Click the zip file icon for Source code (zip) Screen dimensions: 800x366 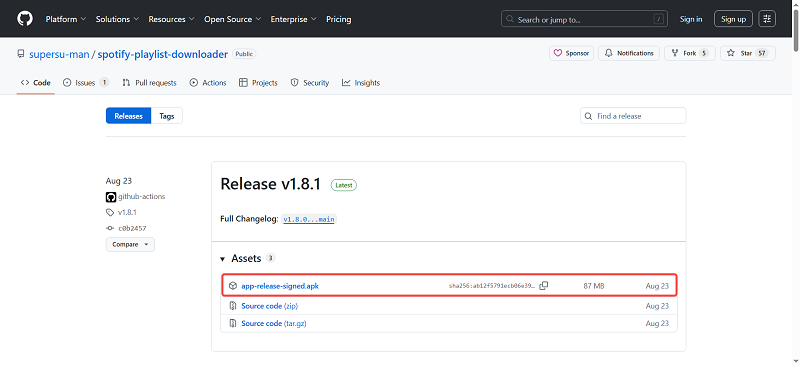click(233, 306)
